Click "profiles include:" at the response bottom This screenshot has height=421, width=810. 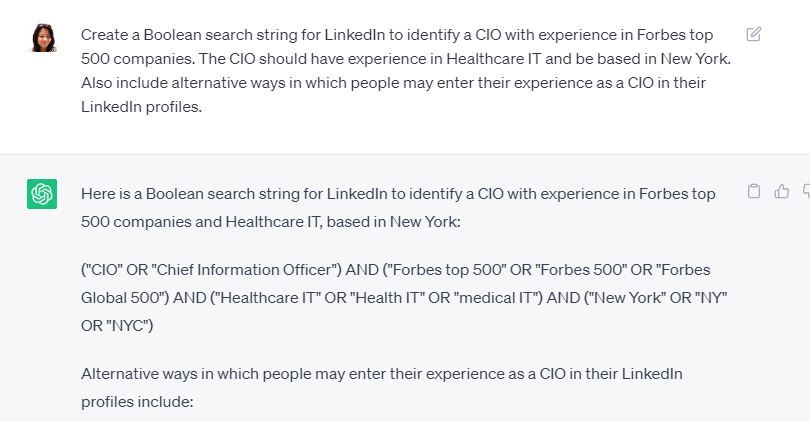tap(136, 402)
